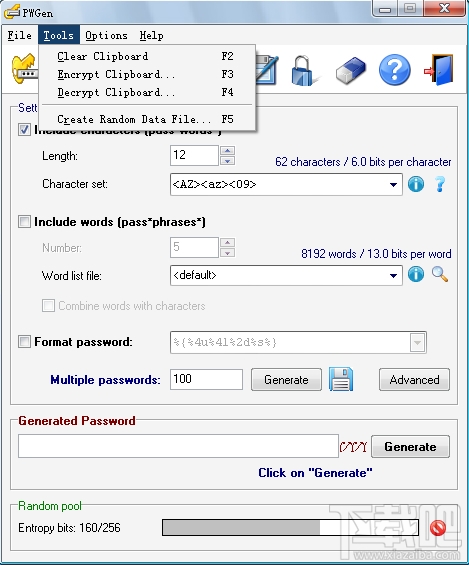
Task: Click question mark icon beside Character set
Action: click(440, 184)
